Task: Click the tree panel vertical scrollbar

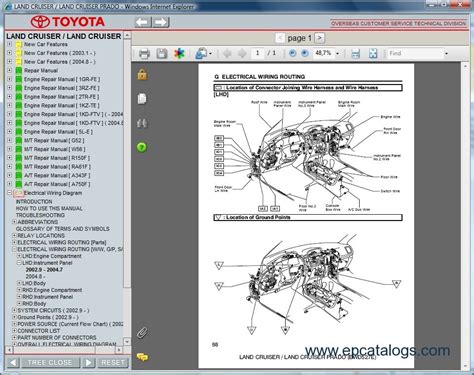Action: pyautogui.click(x=127, y=188)
